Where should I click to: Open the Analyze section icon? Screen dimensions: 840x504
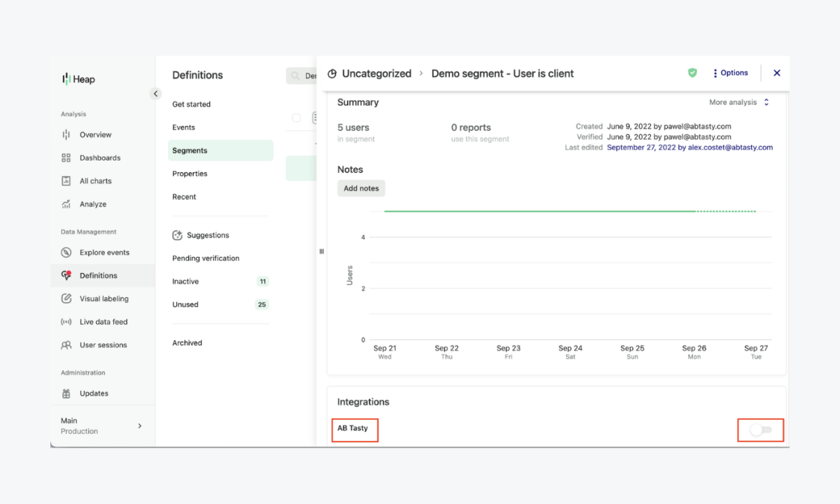(x=66, y=204)
